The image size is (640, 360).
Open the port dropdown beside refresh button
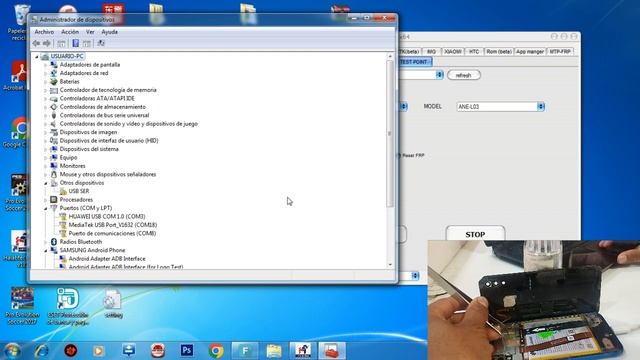pos(439,75)
